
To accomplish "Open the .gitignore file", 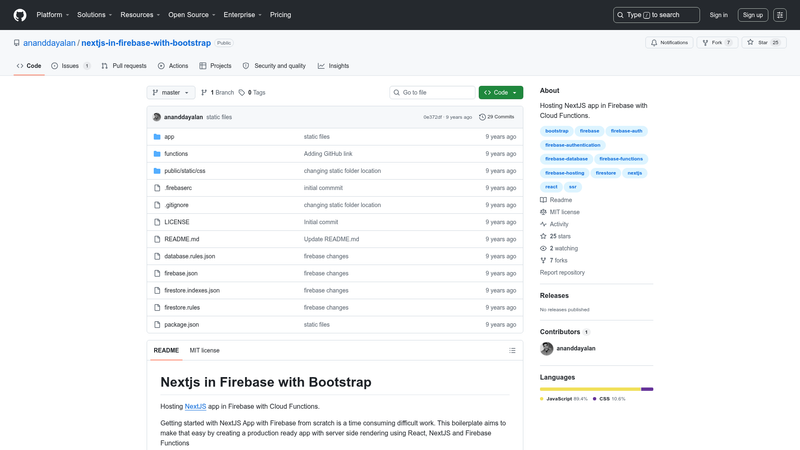I will (177, 205).
